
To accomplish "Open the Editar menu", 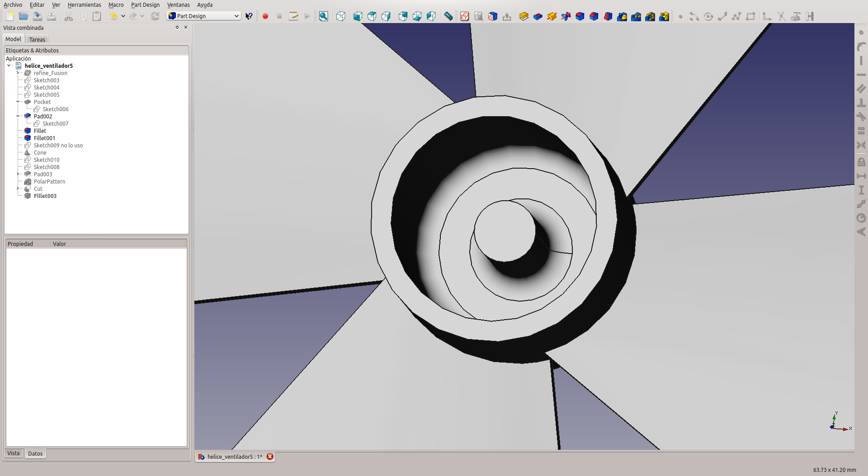I will tap(37, 5).
